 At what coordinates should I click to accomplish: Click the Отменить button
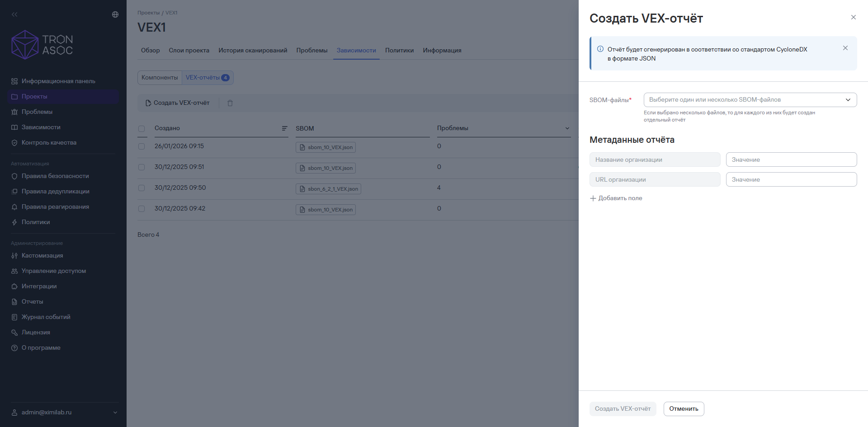click(684, 409)
